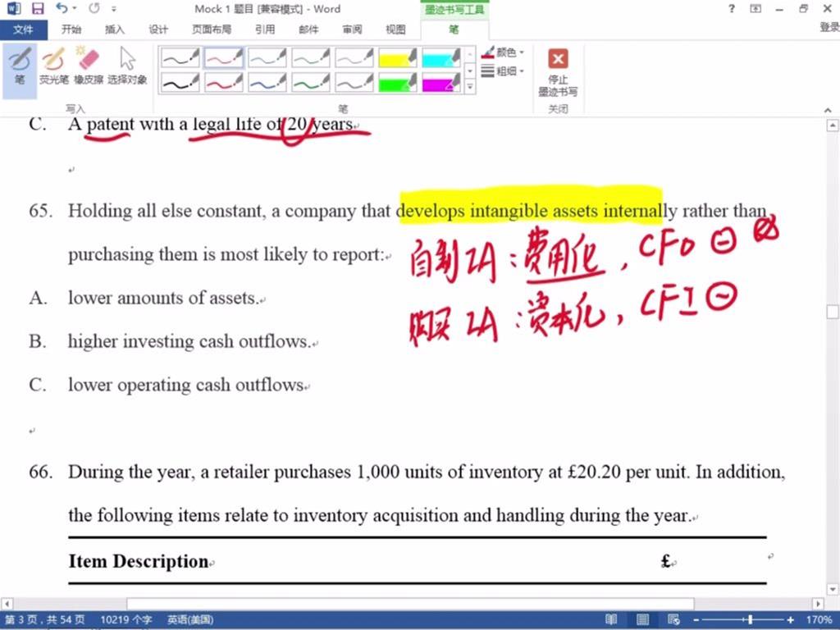
Task: Click the Undo arrow icon
Action: (x=62, y=9)
